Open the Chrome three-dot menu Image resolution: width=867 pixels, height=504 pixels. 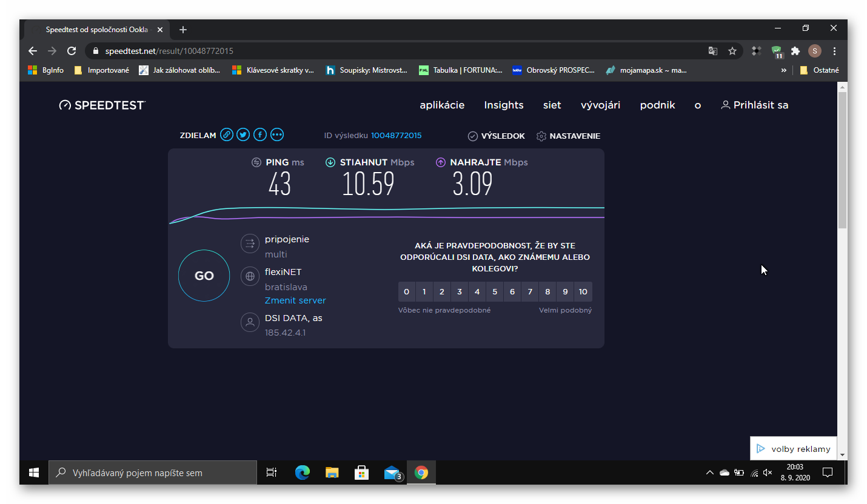click(x=835, y=51)
